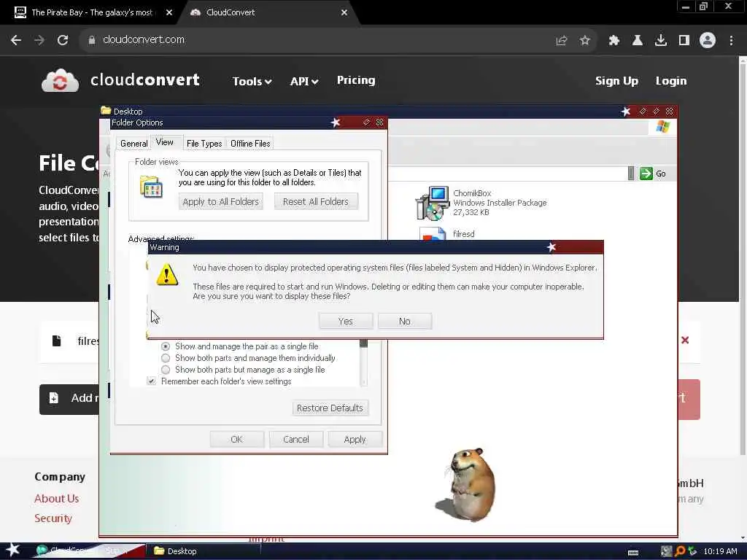Click Sign Up on CloudConvert
This screenshot has width=747, height=560.
click(x=616, y=81)
